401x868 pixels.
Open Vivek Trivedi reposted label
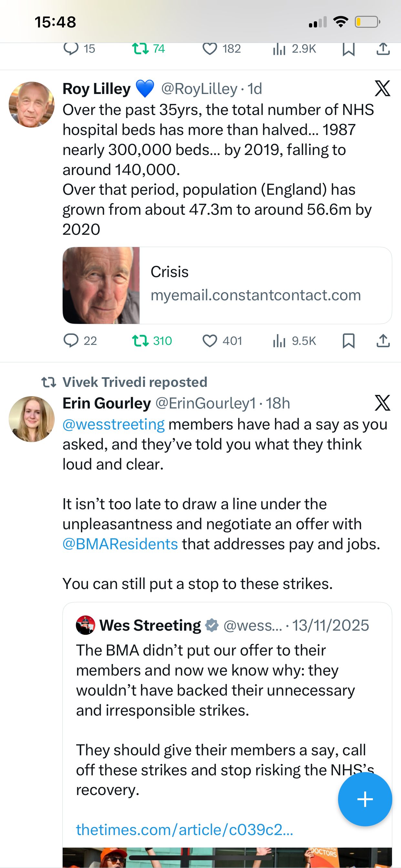[x=135, y=382]
